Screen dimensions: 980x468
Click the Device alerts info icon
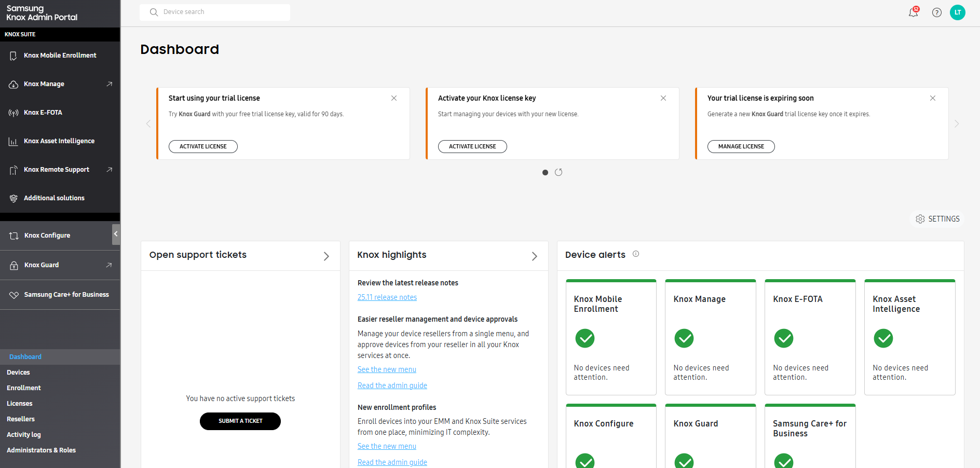(636, 254)
